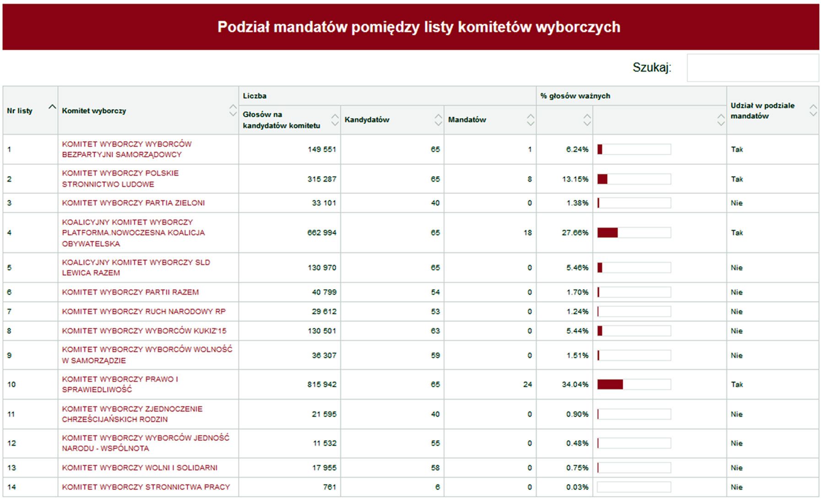Open KOALICYJNY KOMITET WYBORCZY SLD LEWICA RAZEM link
Image resolution: width=824 pixels, height=504 pixels.
tap(136, 267)
